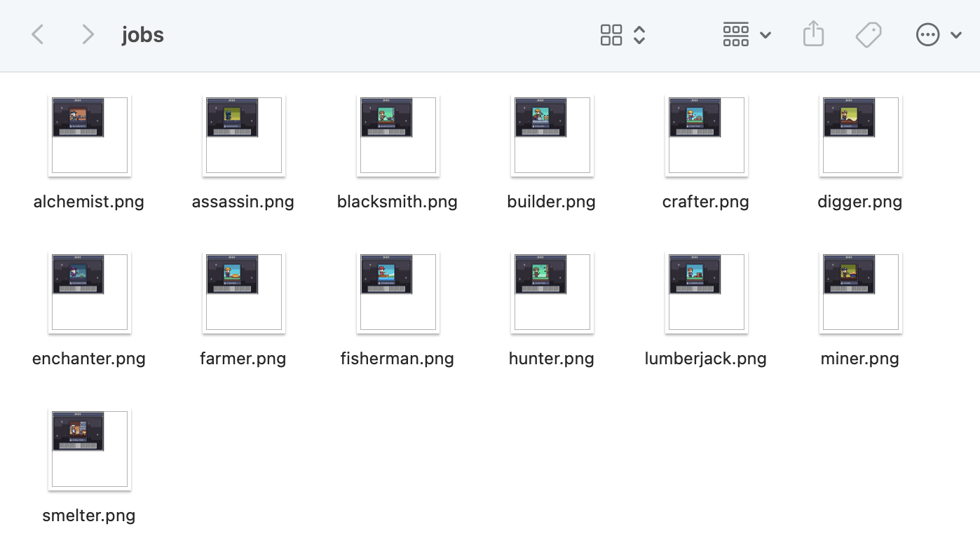The image size is (980, 538).
Task: Select the assassin.png file thumbnail
Action: tap(244, 135)
